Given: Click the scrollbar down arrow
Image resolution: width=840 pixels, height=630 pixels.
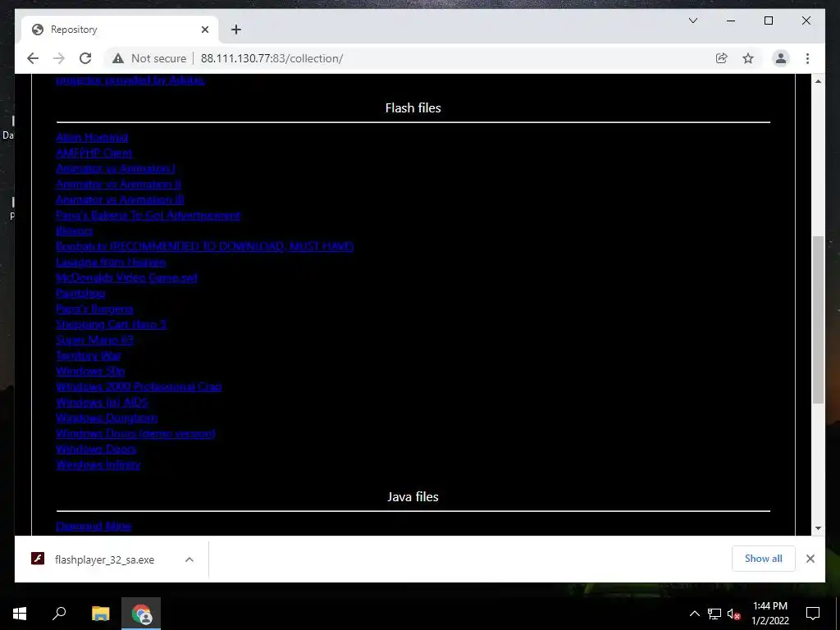Looking at the screenshot, I should [818, 528].
